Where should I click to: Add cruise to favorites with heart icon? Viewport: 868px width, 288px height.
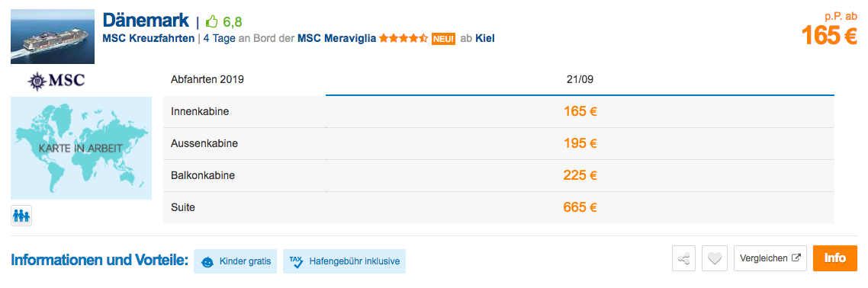click(714, 258)
